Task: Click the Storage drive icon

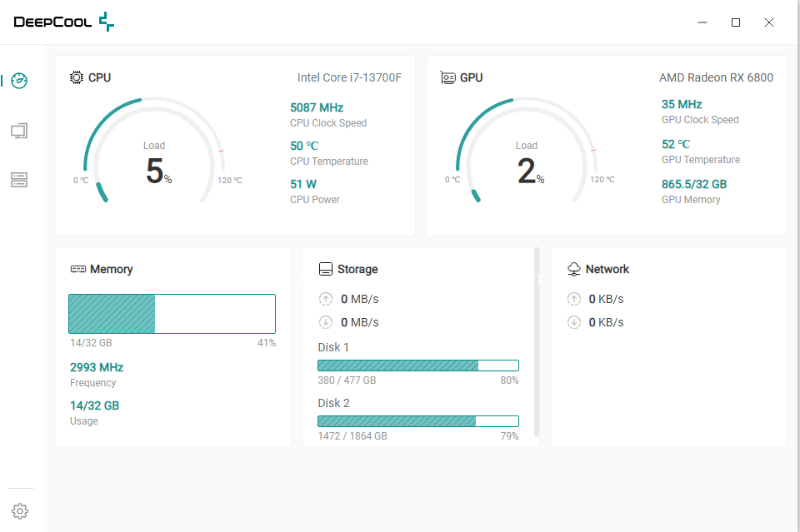Action: point(326,269)
